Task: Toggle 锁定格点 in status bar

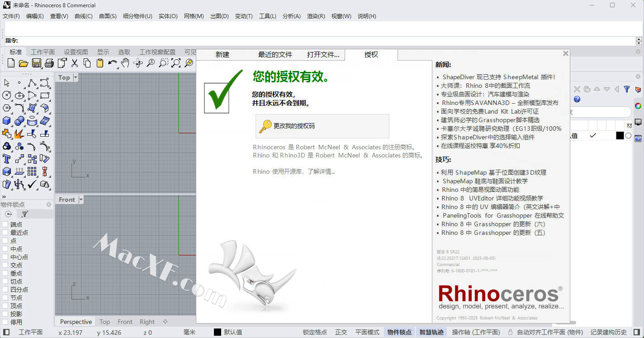Action: coord(315,332)
